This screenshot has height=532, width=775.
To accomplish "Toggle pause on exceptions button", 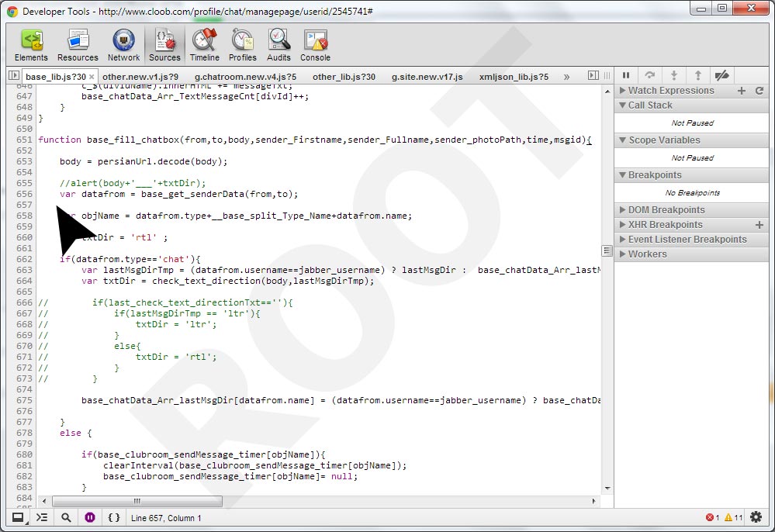I will tap(90, 517).
